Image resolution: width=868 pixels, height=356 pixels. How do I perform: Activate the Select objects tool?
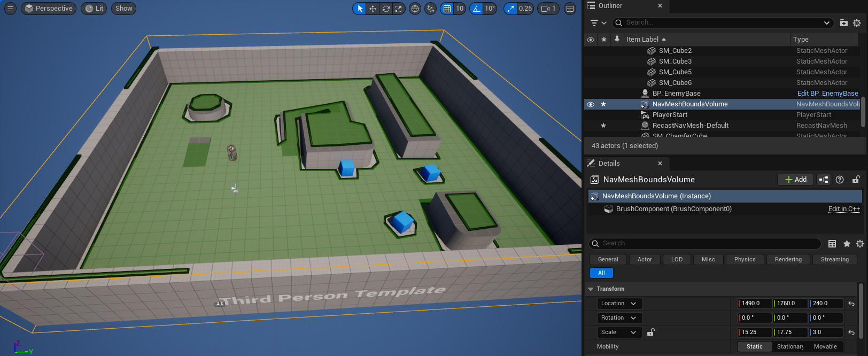pyautogui.click(x=360, y=9)
